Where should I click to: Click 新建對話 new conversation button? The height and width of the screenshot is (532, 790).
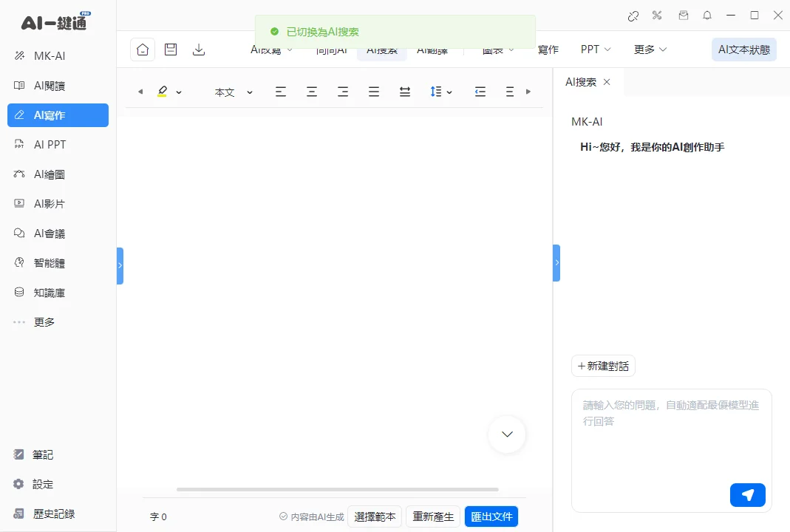[x=603, y=366]
